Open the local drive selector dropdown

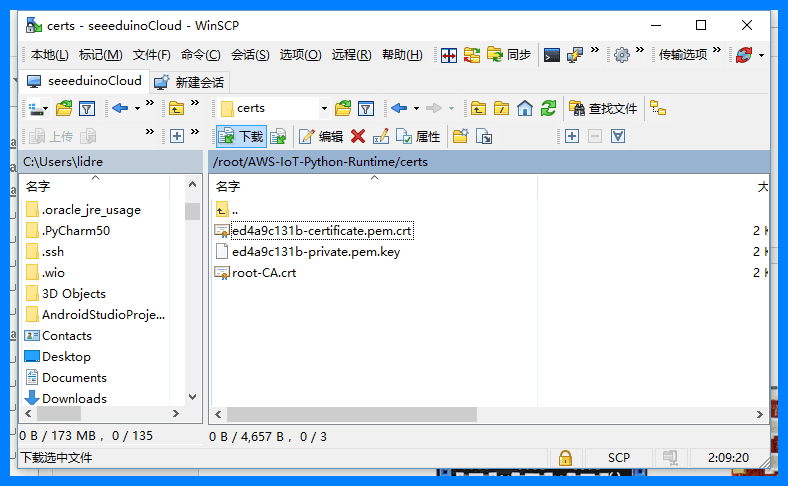(38, 109)
